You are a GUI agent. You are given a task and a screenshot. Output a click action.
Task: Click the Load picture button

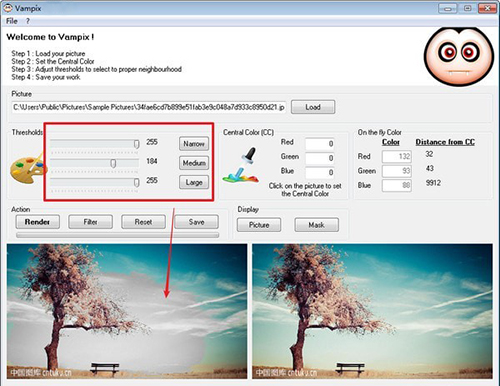point(313,107)
